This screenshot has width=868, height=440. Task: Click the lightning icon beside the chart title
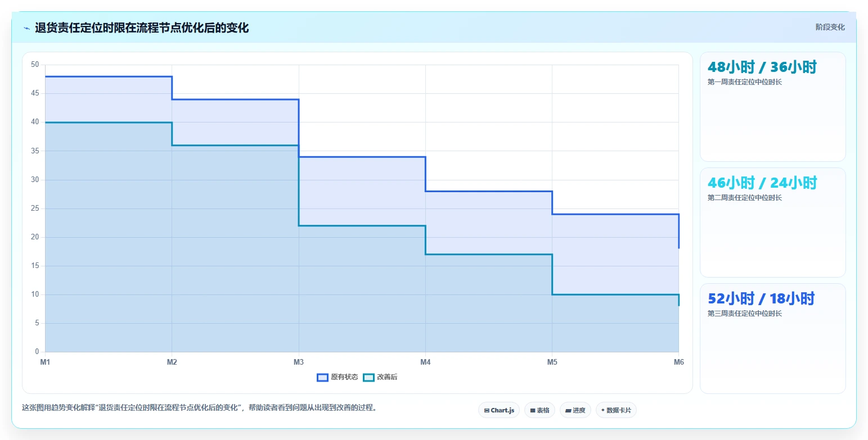pyautogui.click(x=27, y=28)
